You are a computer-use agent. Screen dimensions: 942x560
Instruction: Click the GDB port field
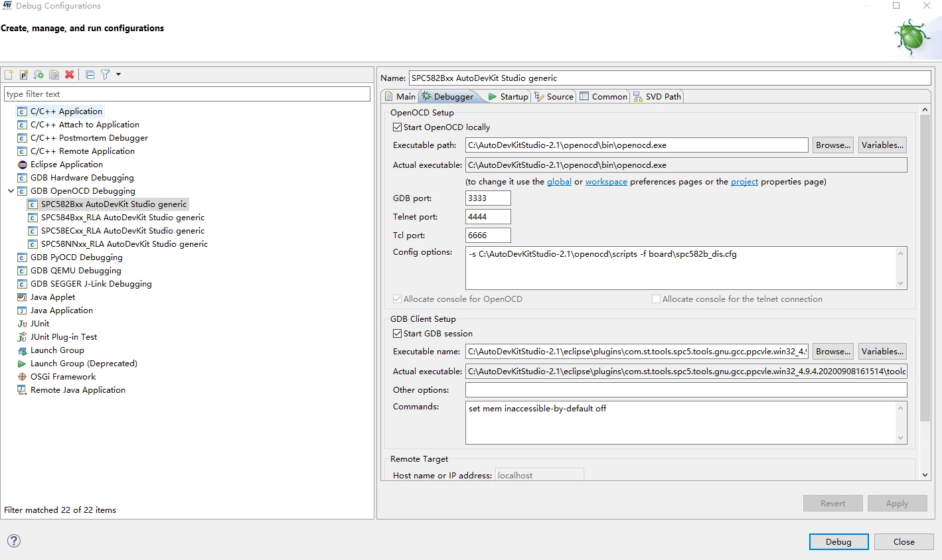point(488,198)
